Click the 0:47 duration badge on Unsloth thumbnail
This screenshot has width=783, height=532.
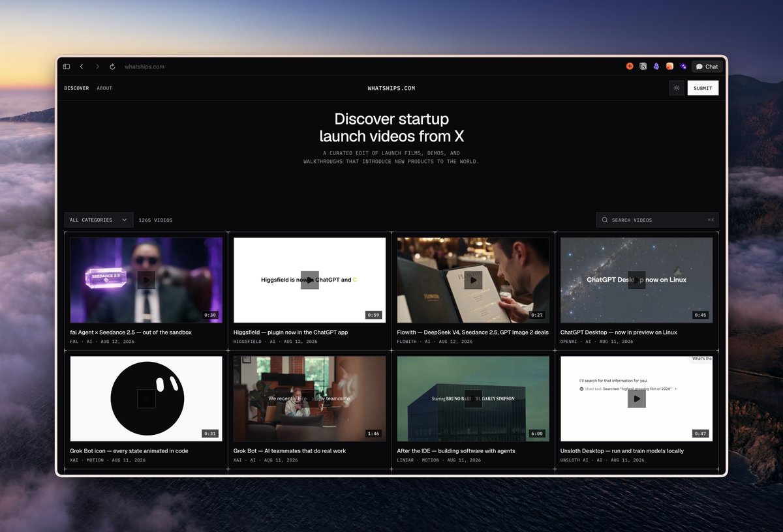pyautogui.click(x=700, y=434)
